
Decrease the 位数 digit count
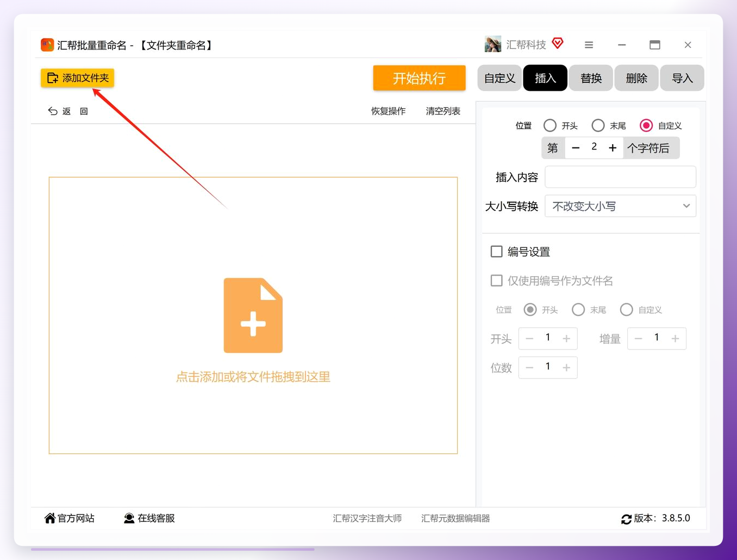pos(529,368)
